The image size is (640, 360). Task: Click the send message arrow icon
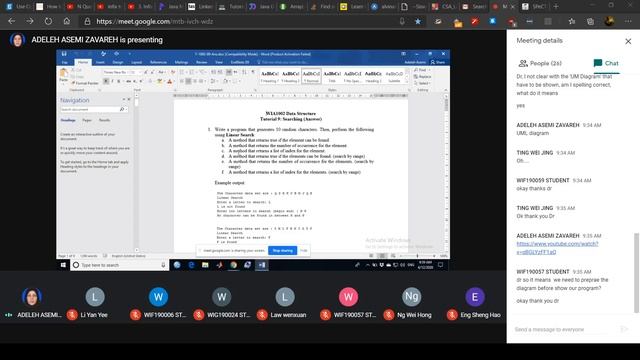click(624, 329)
